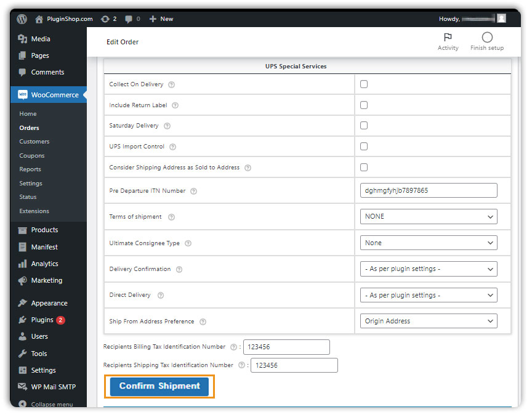This screenshot has width=532, height=417.
Task: Open the comments bubble in admin bar
Action: click(129, 19)
